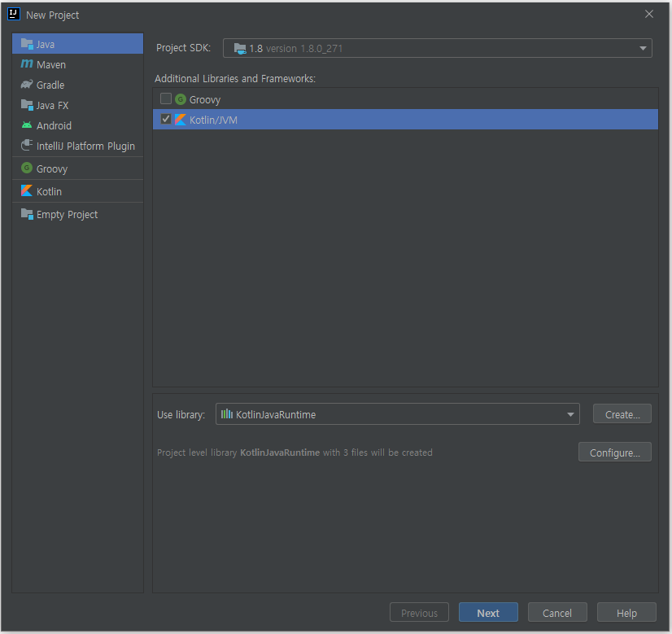Screen dimensions: 672x634
Task: Click the SDK folder icon in Project SDK field
Action: point(240,49)
